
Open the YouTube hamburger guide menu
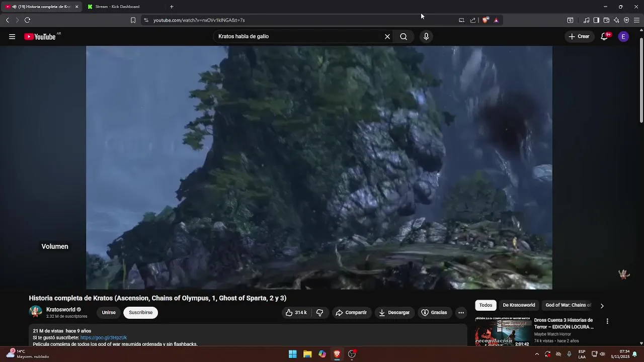tap(12, 37)
